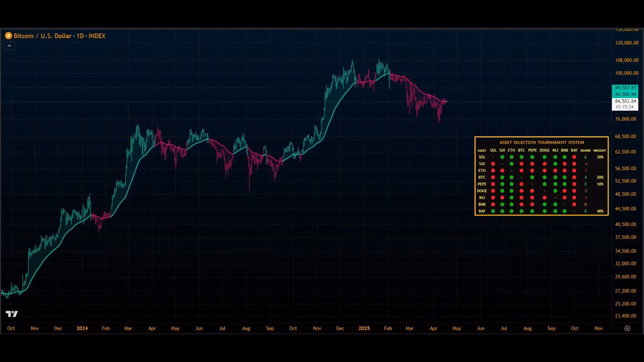Click the 40% weight value for RAY
The height and width of the screenshot is (362, 644).
(x=600, y=211)
